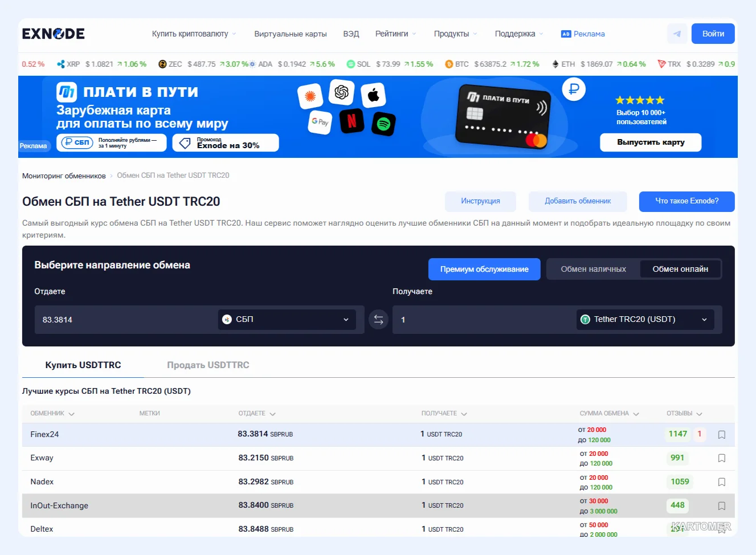
Task: Click the BTC ticker icon
Action: pos(449,64)
